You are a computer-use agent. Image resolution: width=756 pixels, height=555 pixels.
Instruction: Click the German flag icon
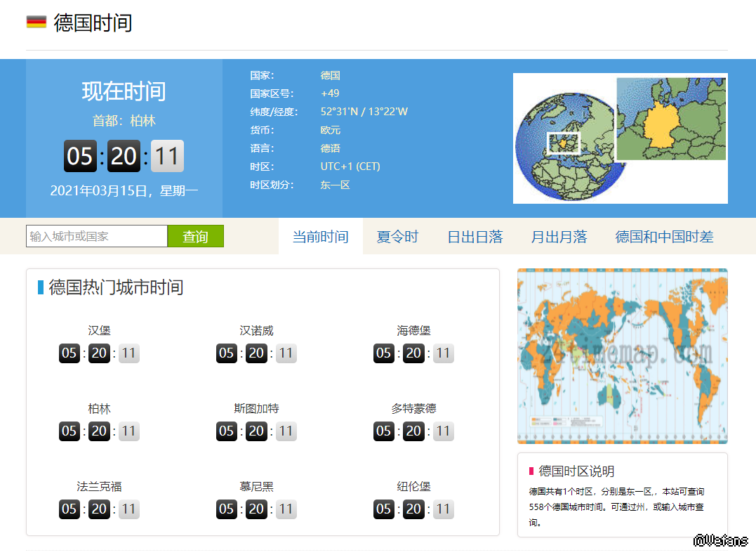37,22
